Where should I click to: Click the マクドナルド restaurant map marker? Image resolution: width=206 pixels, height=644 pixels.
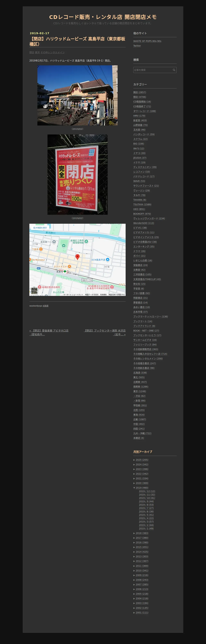tap(69, 267)
